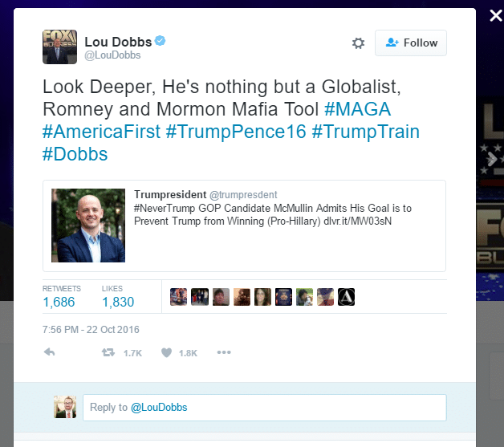Open the gear settings dropdown

(x=358, y=43)
